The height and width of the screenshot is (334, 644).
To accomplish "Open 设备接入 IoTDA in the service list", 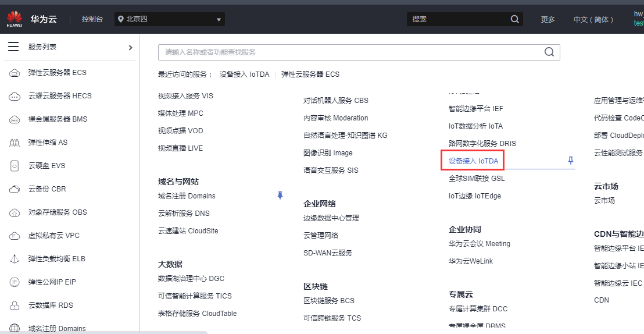I will pos(473,161).
